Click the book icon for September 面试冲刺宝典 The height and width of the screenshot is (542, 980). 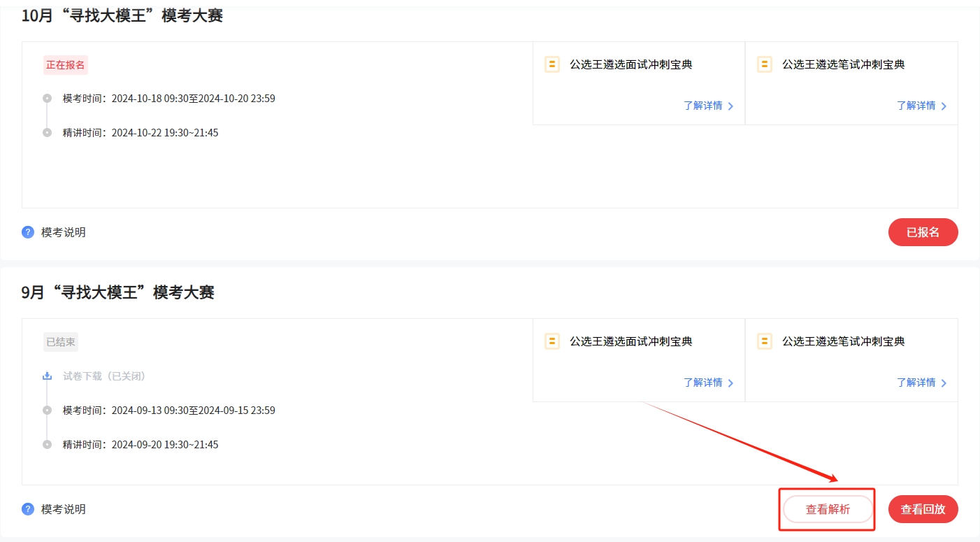click(x=552, y=341)
